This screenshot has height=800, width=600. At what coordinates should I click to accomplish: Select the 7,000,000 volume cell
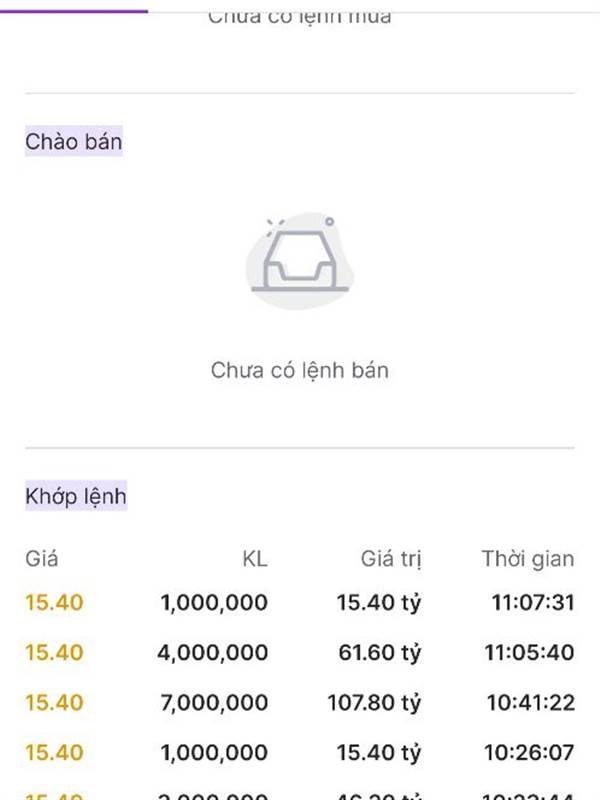(x=214, y=703)
